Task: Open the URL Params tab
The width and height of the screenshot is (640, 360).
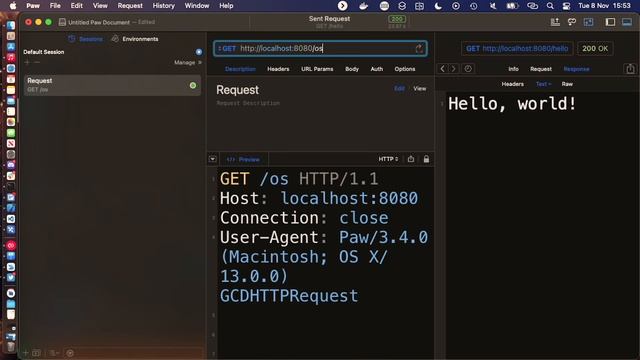Action: (x=317, y=69)
